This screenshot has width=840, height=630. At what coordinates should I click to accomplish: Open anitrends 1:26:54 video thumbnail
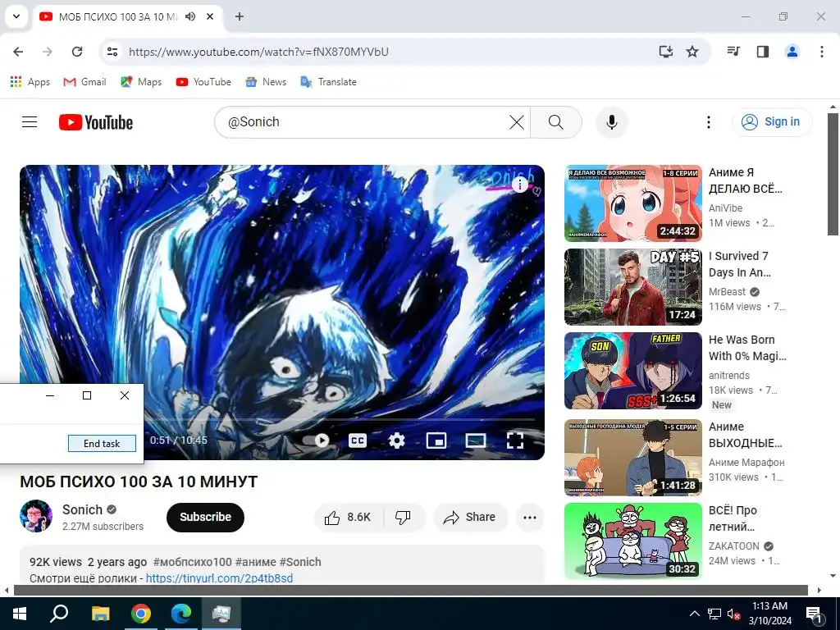632,371
